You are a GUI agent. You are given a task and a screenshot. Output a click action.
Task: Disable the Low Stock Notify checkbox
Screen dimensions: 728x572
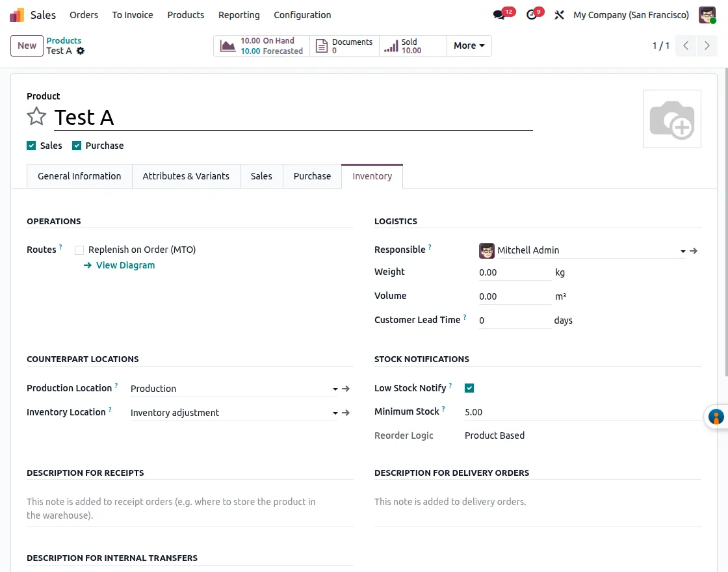coord(469,387)
